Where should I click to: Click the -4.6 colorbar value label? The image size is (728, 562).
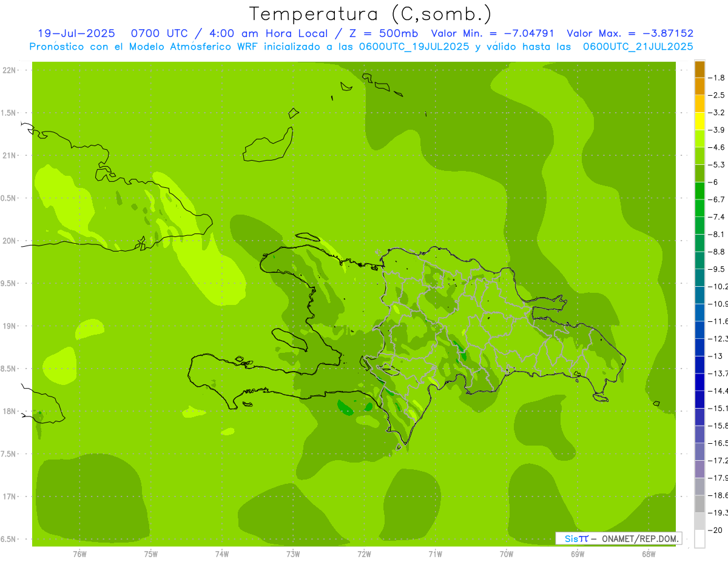pyautogui.click(x=718, y=147)
